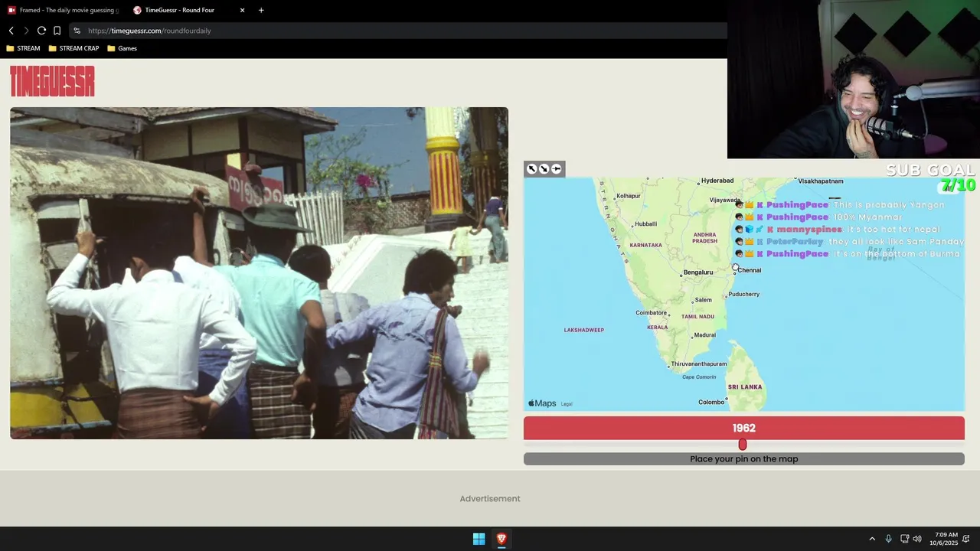Click the Apple Maps logo
The width and height of the screenshot is (980, 551).
click(542, 403)
